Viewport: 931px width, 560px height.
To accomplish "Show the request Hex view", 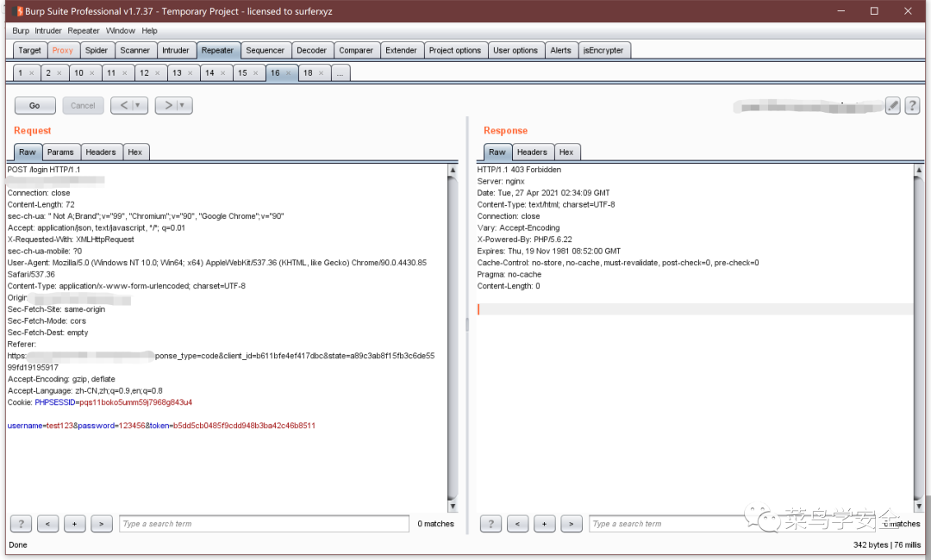I will point(134,152).
